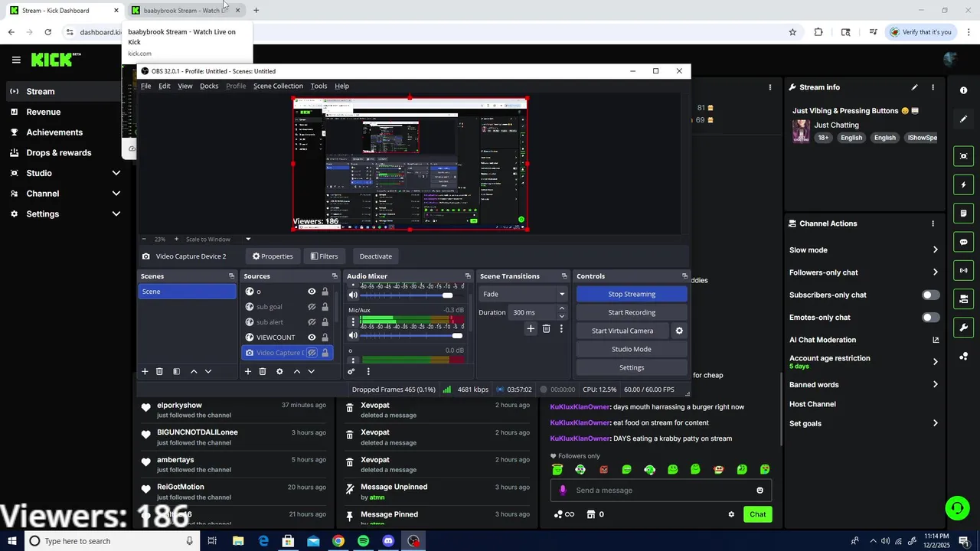Expand Slow mode options

[x=935, y=250]
